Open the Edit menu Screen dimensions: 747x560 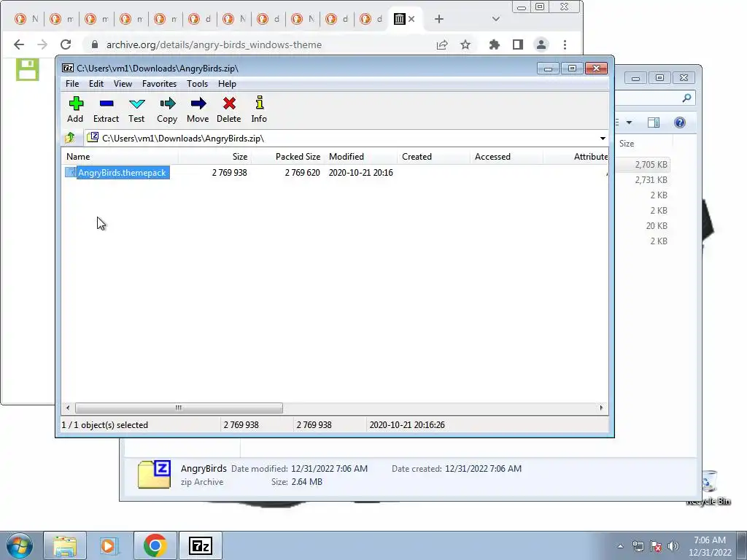tap(96, 84)
